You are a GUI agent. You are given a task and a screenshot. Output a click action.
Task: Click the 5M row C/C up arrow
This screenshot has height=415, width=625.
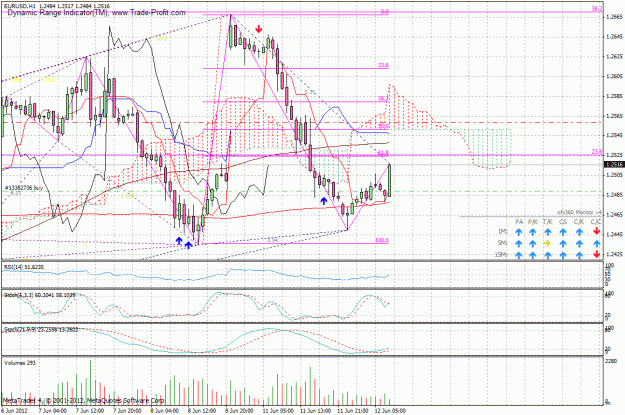click(596, 243)
